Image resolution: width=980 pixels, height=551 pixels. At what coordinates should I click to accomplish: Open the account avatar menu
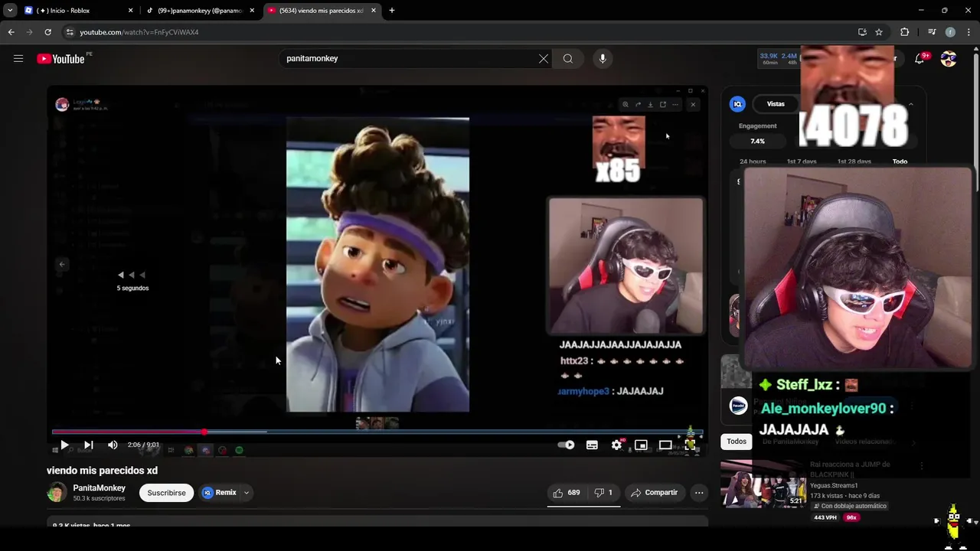point(949,59)
